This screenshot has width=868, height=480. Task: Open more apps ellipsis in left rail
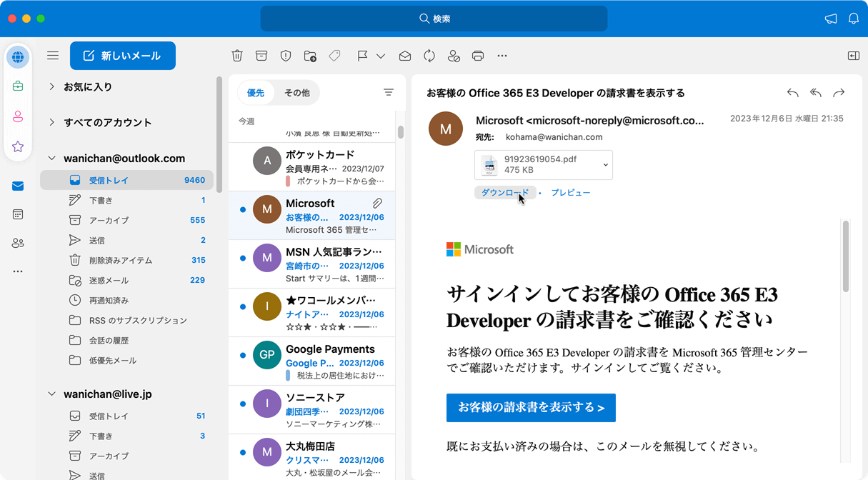18,271
